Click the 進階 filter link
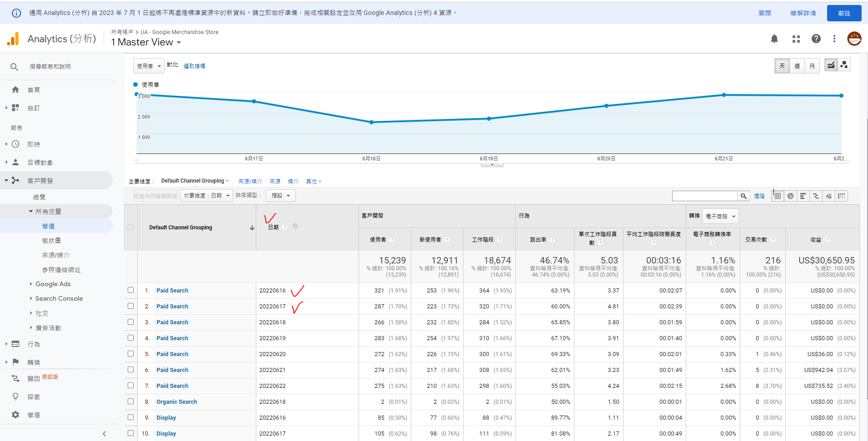Image resolution: width=868 pixels, height=441 pixels. click(x=759, y=196)
